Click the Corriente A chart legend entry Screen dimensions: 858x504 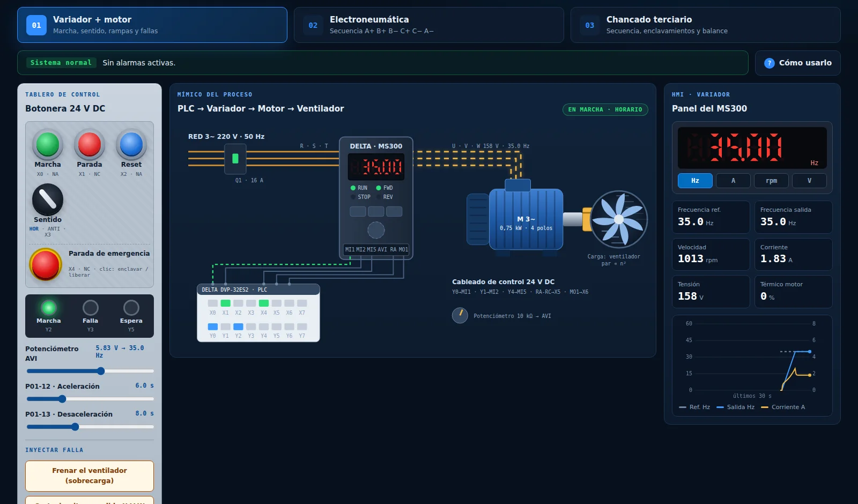coord(783,407)
